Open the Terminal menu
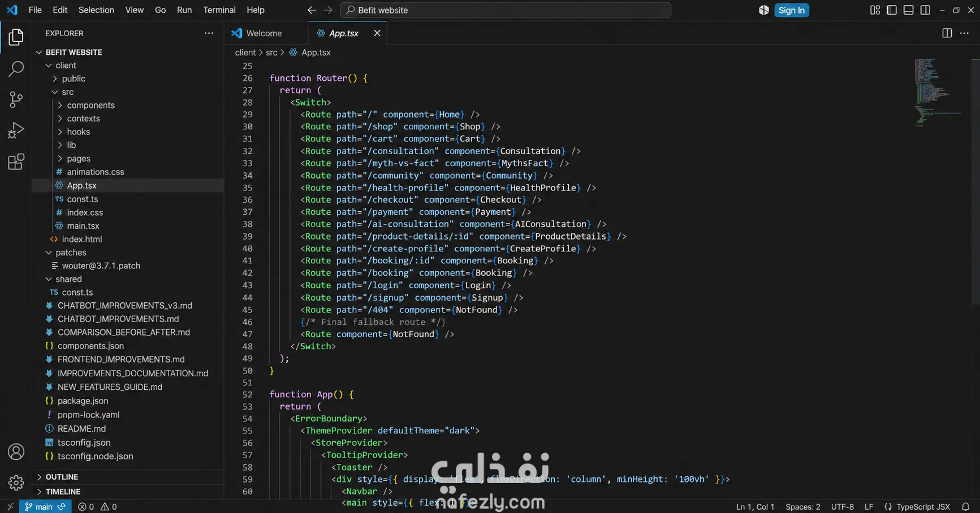The width and height of the screenshot is (980, 513). click(x=219, y=10)
